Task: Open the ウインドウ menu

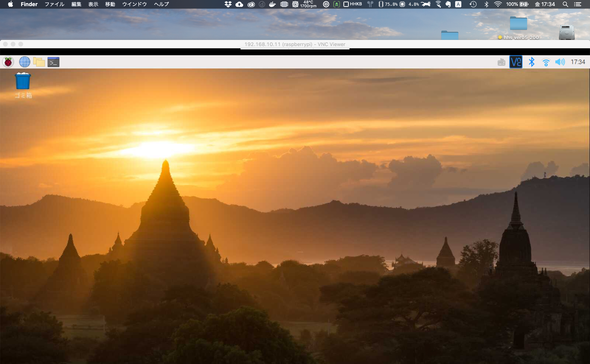Action: tap(134, 4)
